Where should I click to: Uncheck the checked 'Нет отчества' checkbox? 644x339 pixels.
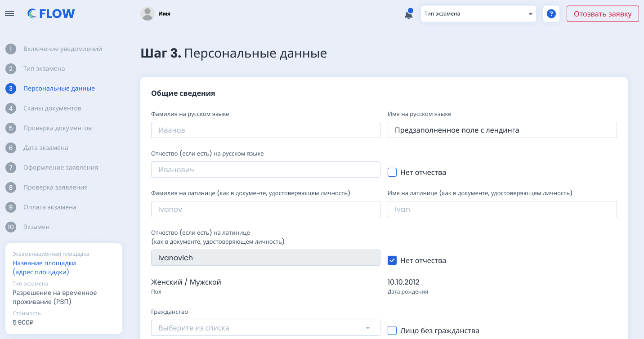[392, 260]
